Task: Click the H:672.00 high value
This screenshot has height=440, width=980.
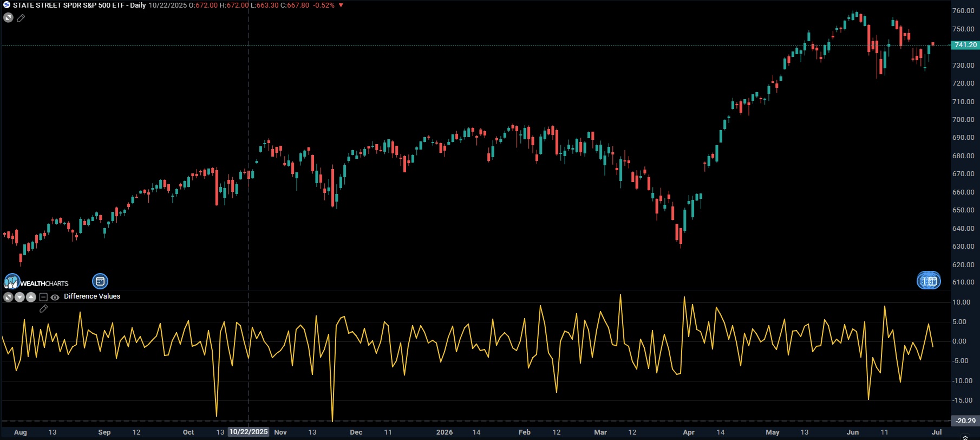Action: click(234, 5)
